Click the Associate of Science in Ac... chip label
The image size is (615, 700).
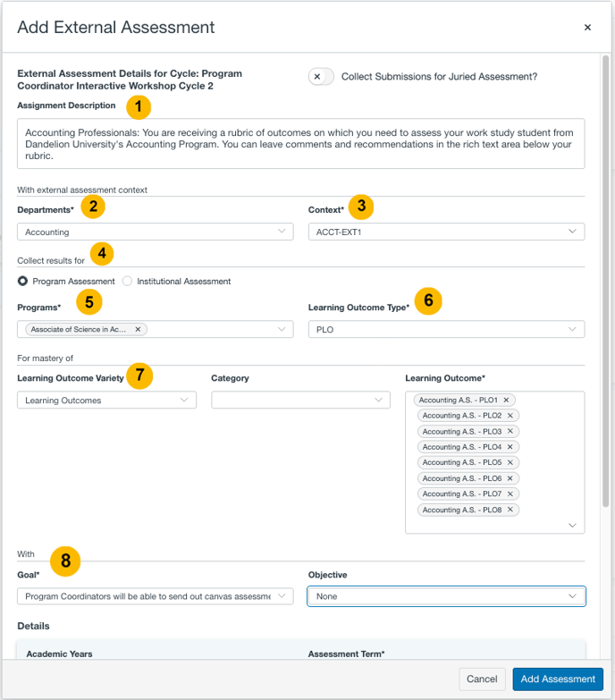pos(79,330)
